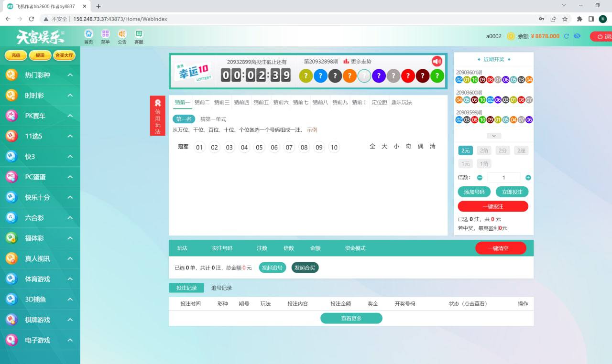Select number 05 in the 冠军 row

[x=259, y=148]
